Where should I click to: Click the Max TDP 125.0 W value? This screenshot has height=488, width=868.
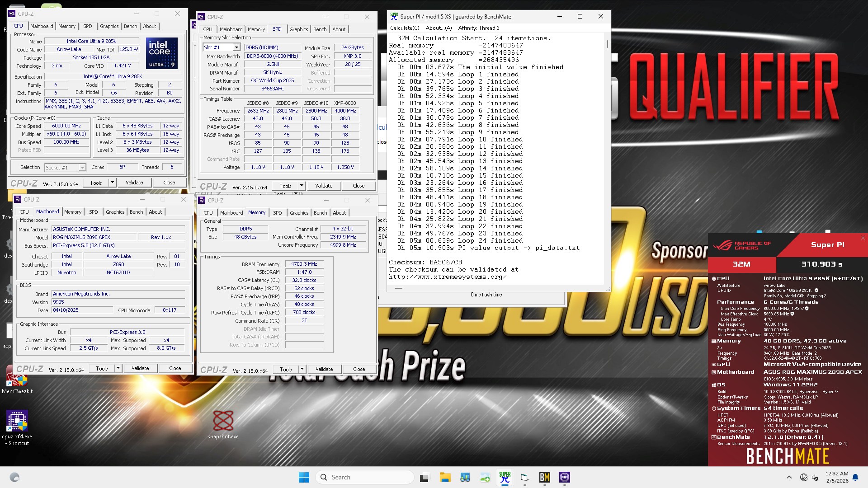point(129,49)
